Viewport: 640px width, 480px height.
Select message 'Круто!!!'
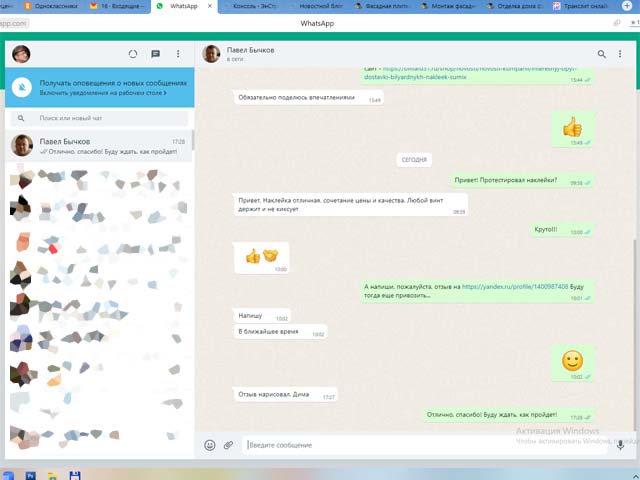(x=562, y=229)
